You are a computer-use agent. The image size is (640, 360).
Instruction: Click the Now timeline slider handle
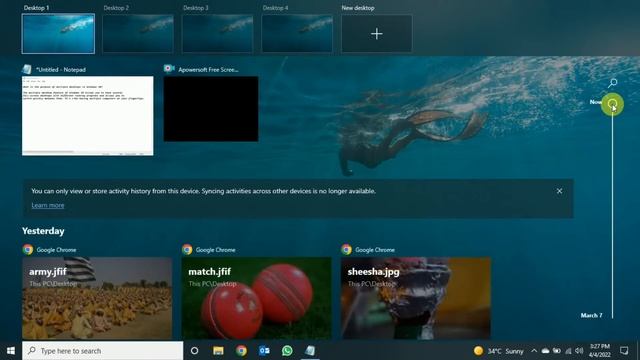[x=612, y=104]
